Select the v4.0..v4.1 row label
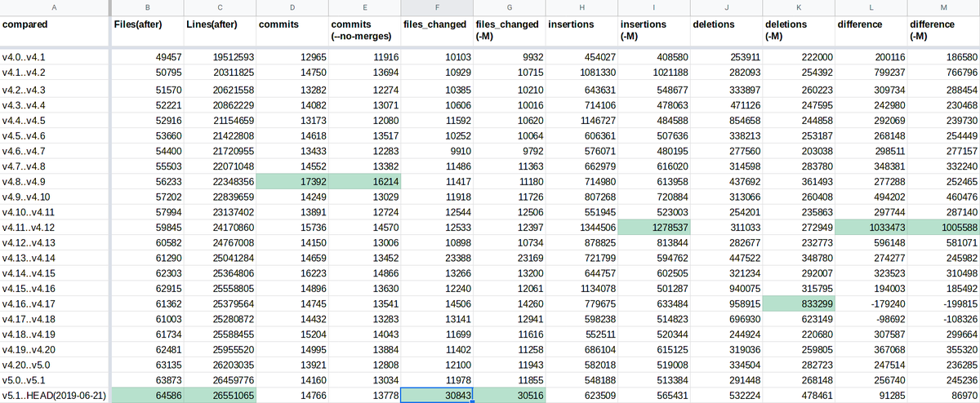 point(55,57)
